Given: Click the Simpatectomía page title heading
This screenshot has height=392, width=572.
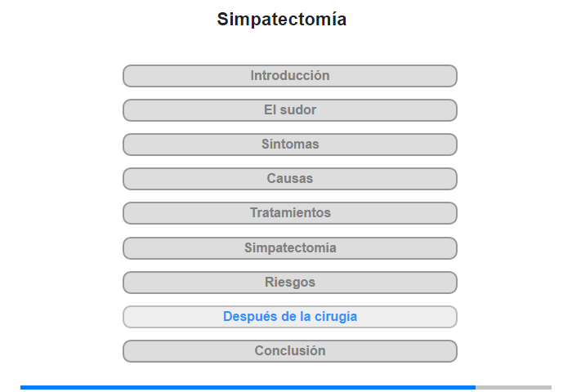Looking at the screenshot, I should [282, 20].
